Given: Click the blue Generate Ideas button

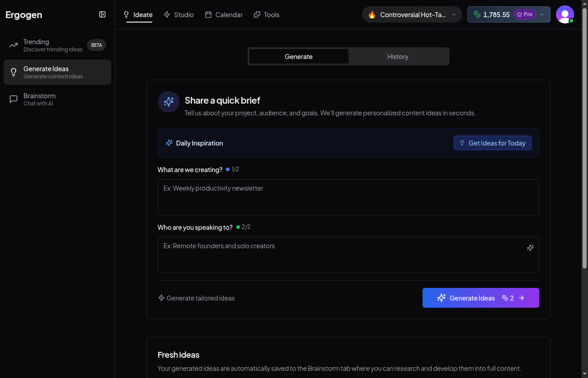Looking at the screenshot, I should click(480, 298).
